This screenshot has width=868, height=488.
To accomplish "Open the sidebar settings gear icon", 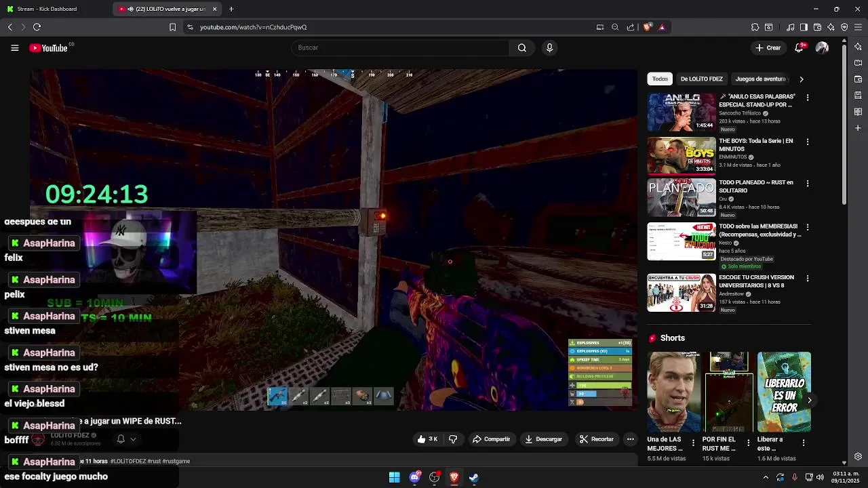I will coord(858,456).
